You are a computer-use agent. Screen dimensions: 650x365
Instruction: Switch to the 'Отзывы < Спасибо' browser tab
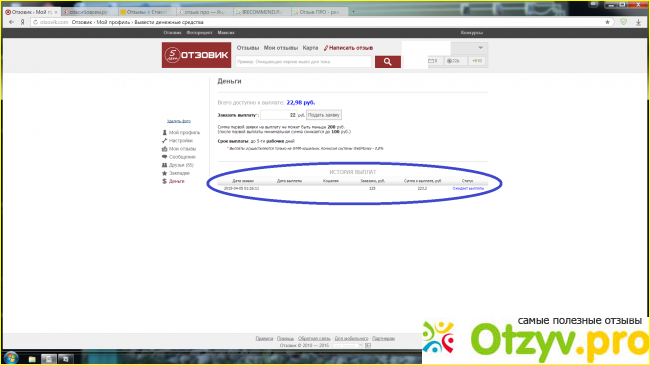[x=146, y=12]
